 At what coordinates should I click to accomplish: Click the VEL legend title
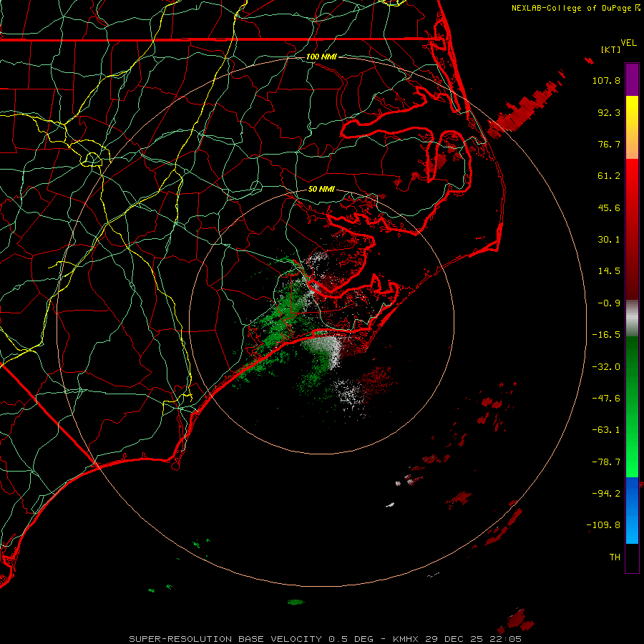coord(628,43)
